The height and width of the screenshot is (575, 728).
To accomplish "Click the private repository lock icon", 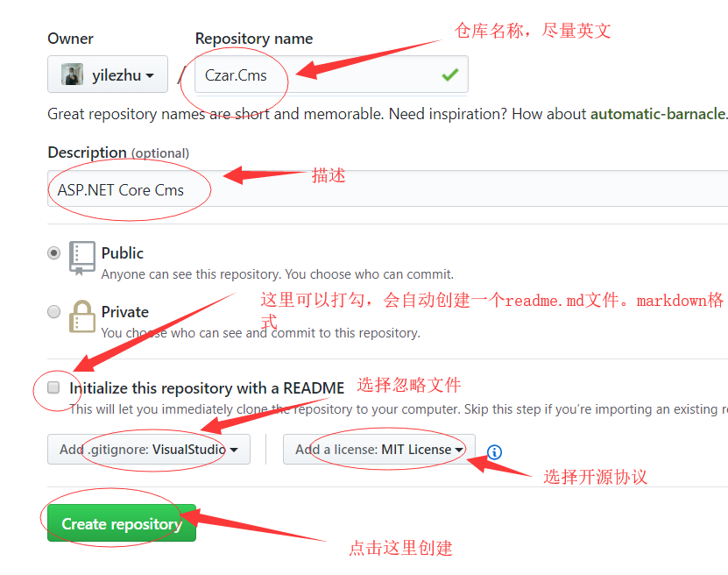I will [x=82, y=316].
